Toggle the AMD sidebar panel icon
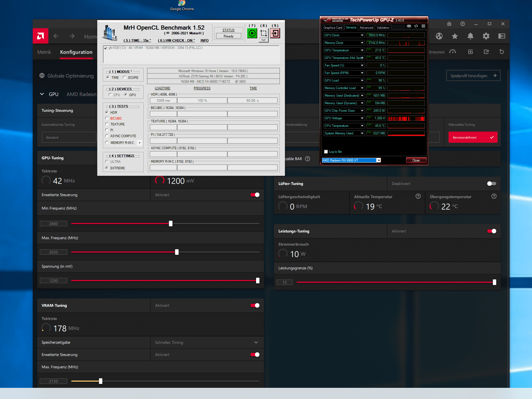Screen dimensions: 532x399 click(x=502, y=36)
